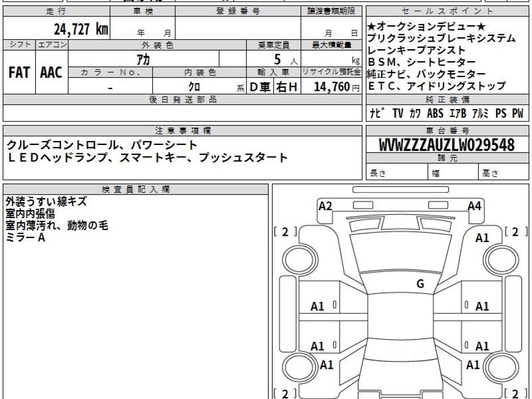The image size is (532, 399).
Task: Click the ABS equipment label
Action: click(x=435, y=113)
